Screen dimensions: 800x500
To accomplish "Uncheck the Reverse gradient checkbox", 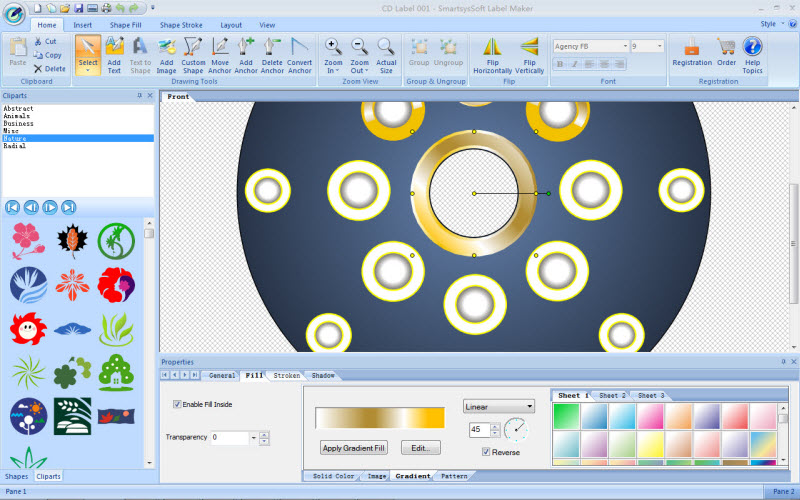I will point(487,452).
